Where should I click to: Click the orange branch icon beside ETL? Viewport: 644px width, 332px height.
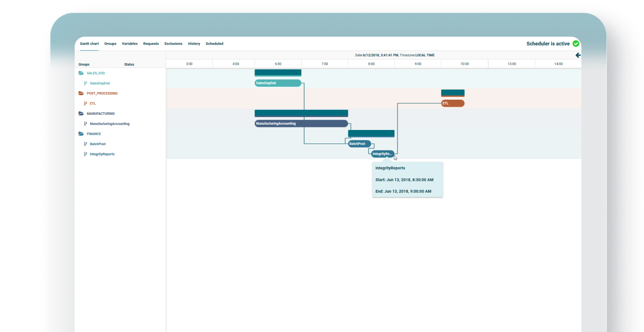[x=85, y=103]
